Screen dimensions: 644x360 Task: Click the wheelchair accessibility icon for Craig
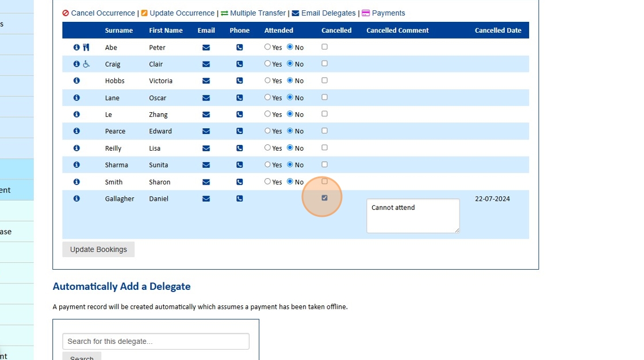click(x=86, y=64)
